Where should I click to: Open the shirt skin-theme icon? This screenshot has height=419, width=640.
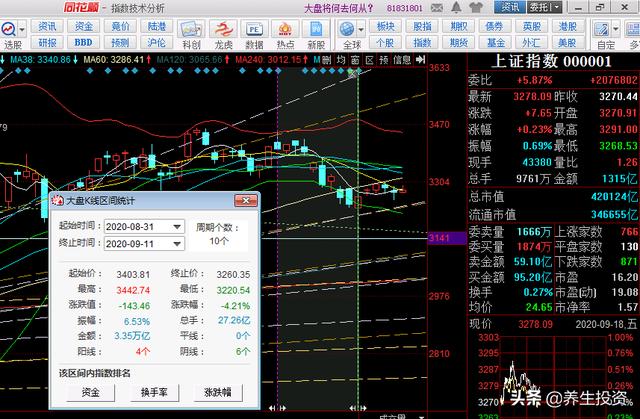click(476, 7)
